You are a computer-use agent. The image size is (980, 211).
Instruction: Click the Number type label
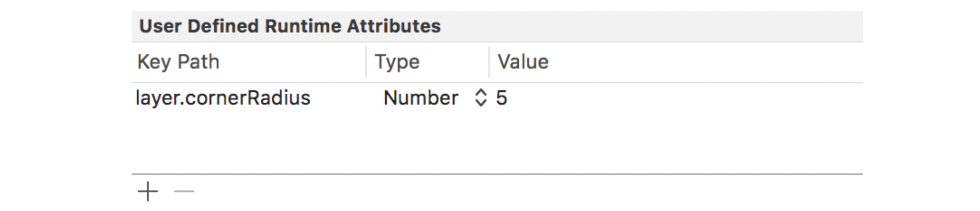pos(420,98)
